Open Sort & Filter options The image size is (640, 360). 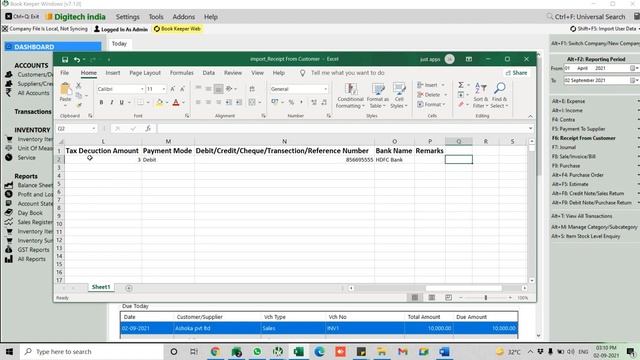tap(480, 96)
